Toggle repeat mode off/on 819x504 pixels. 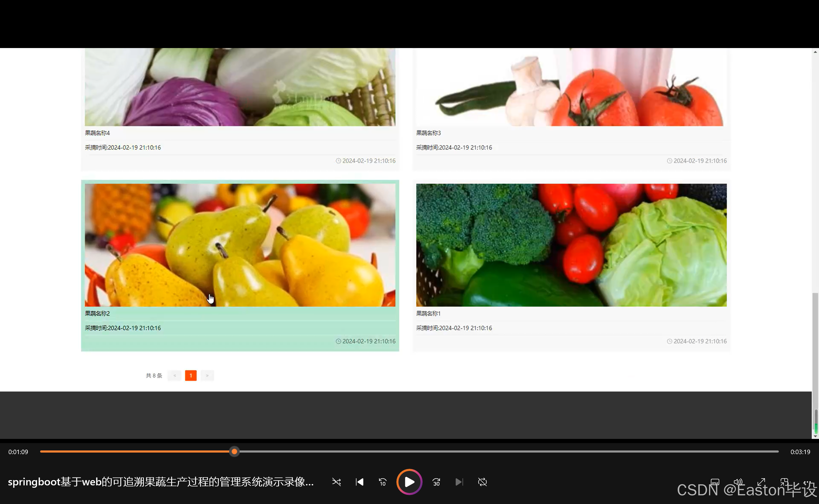pyautogui.click(x=482, y=482)
